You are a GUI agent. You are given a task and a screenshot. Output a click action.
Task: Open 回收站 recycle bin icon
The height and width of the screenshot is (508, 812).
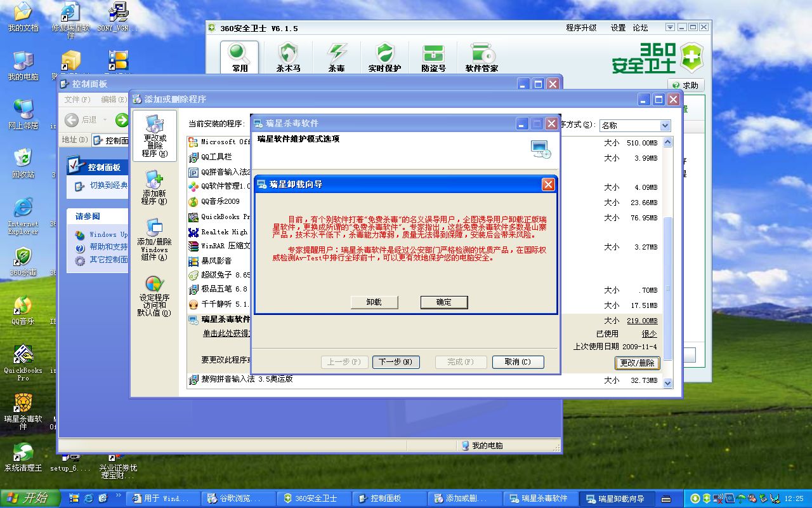tap(23, 163)
